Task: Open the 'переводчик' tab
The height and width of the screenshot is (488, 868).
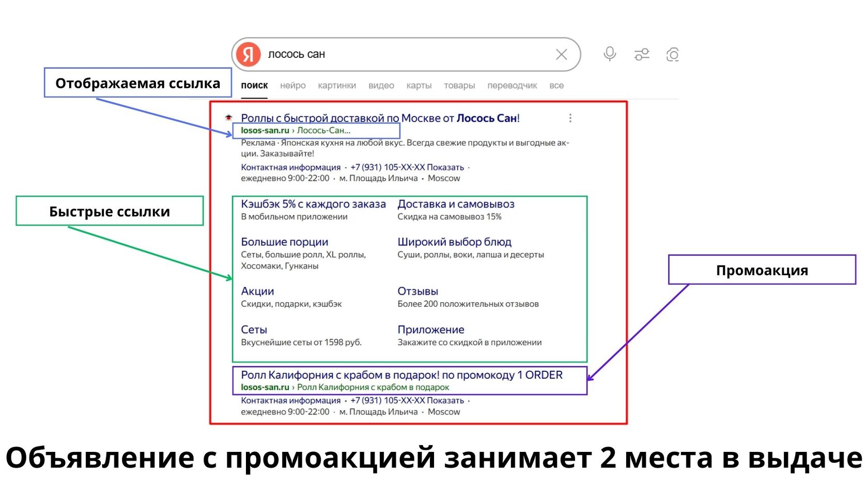Action: (x=512, y=86)
